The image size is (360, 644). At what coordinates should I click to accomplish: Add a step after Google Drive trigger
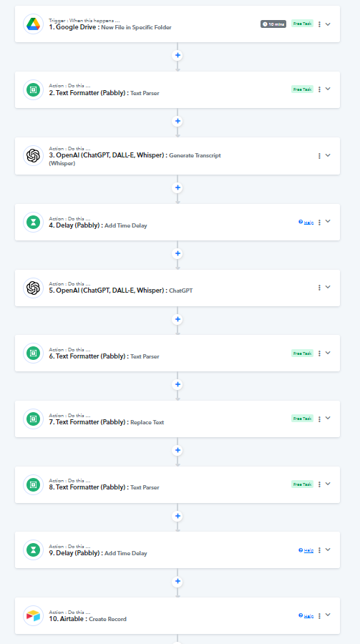[x=177, y=55]
